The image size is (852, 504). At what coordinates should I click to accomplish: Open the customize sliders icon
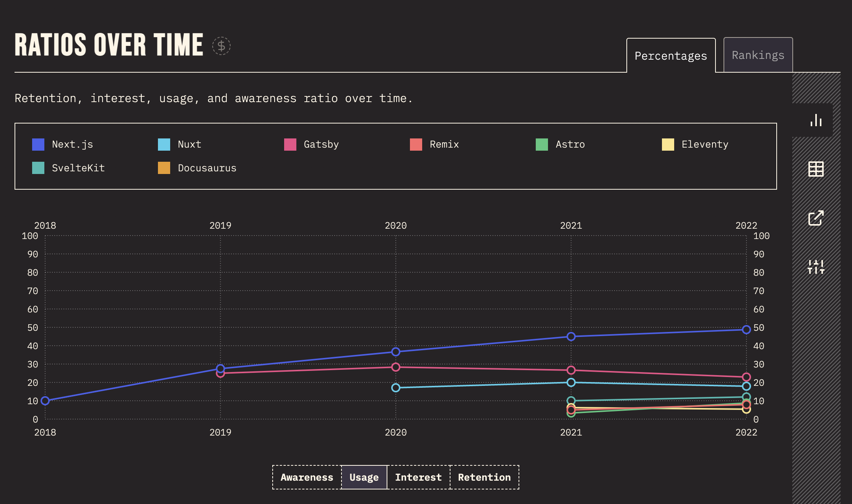pyautogui.click(x=816, y=267)
